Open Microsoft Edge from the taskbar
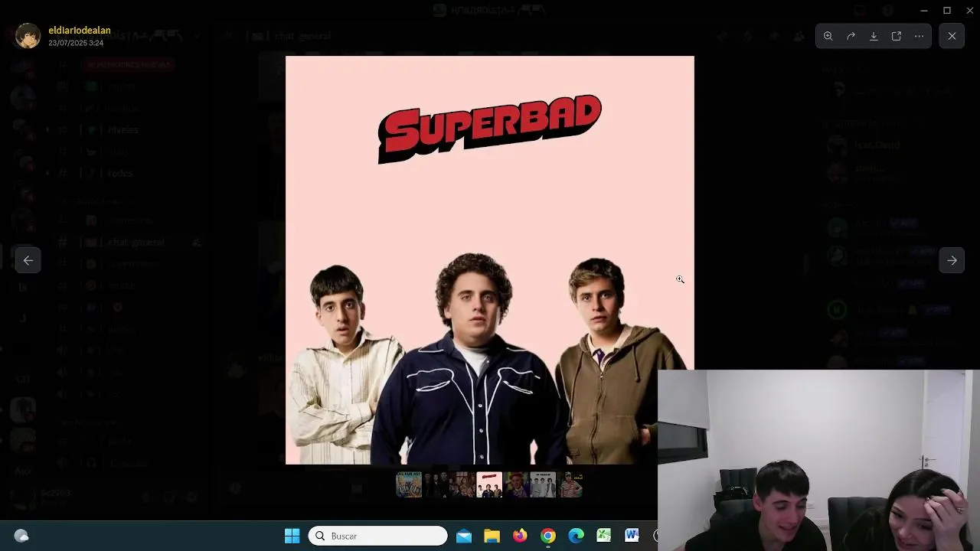 [x=576, y=536]
